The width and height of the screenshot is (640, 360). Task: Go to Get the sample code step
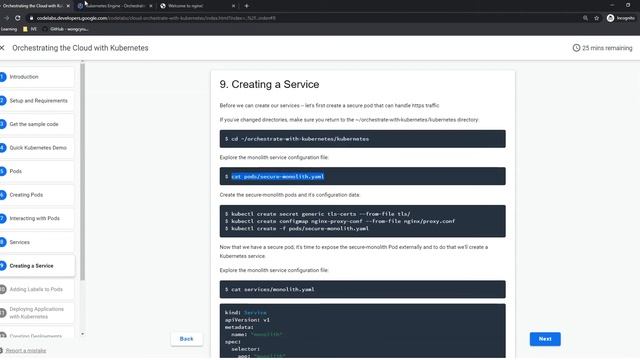[x=37, y=124]
